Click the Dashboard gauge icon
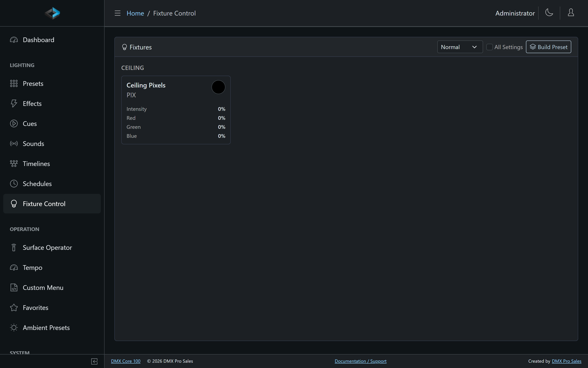The image size is (588, 368). 14,40
